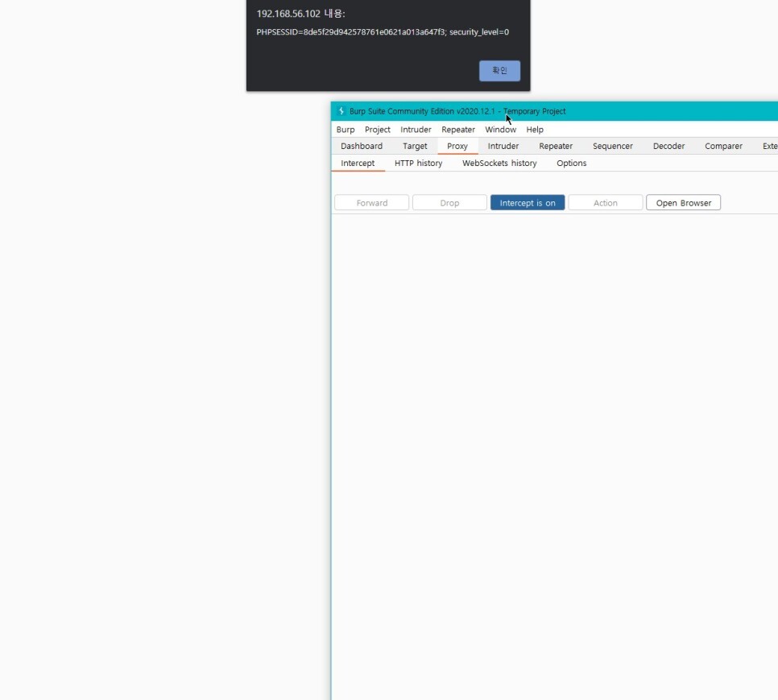Open the Repeater menu in menu bar
The height and width of the screenshot is (700, 778).
pyautogui.click(x=458, y=130)
